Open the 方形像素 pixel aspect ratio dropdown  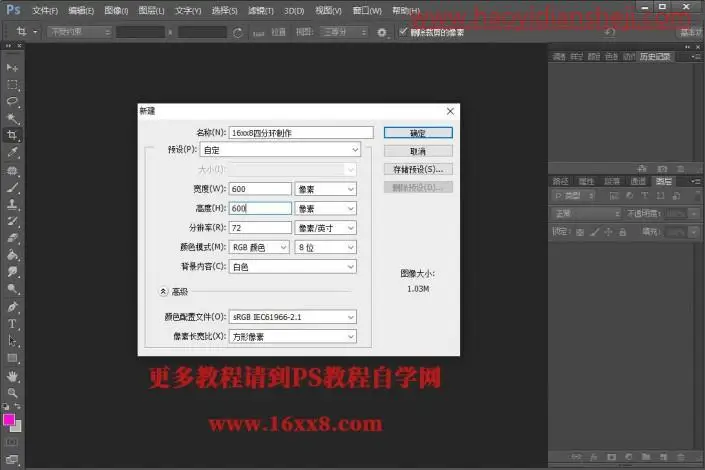293,337
